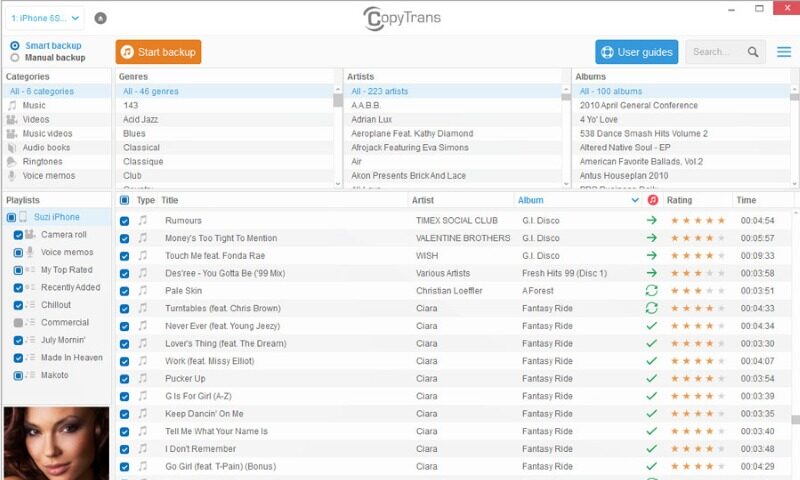
Task: Toggle the select-all tracks header checkbox
Action: click(x=124, y=200)
